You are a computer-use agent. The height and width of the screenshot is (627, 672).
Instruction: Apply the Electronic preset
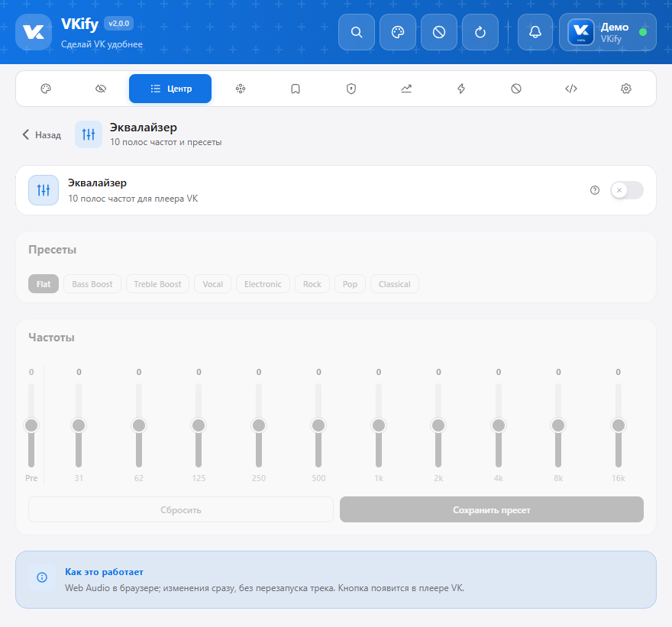263,284
